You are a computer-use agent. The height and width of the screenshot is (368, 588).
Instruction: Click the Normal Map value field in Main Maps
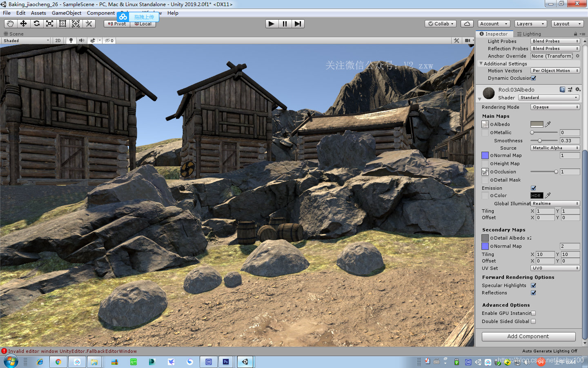pos(570,155)
